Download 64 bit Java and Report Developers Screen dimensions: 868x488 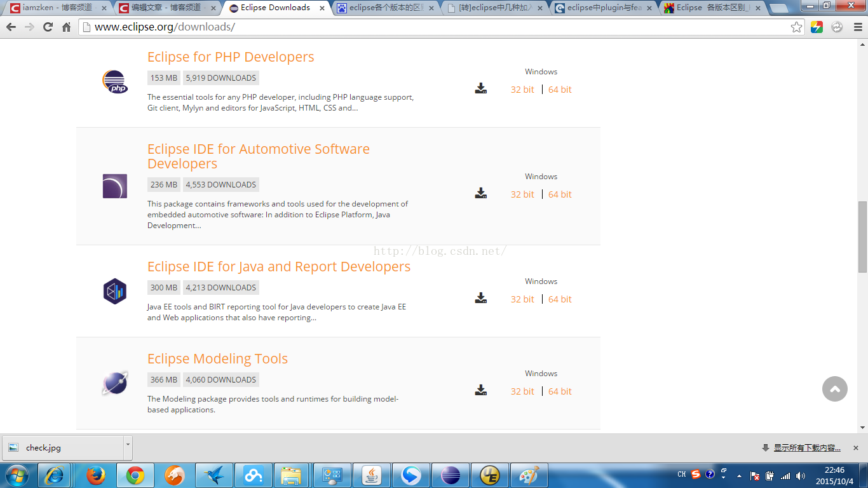coord(560,299)
